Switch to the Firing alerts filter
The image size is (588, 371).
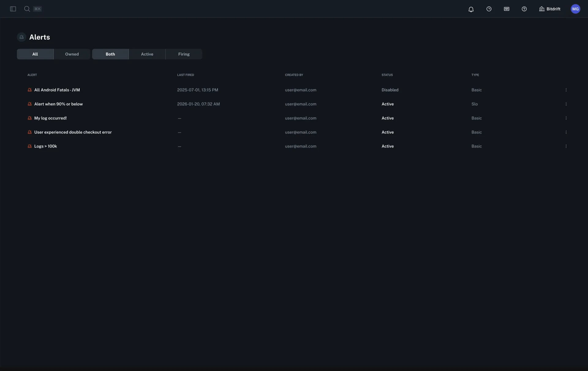(x=183, y=54)
